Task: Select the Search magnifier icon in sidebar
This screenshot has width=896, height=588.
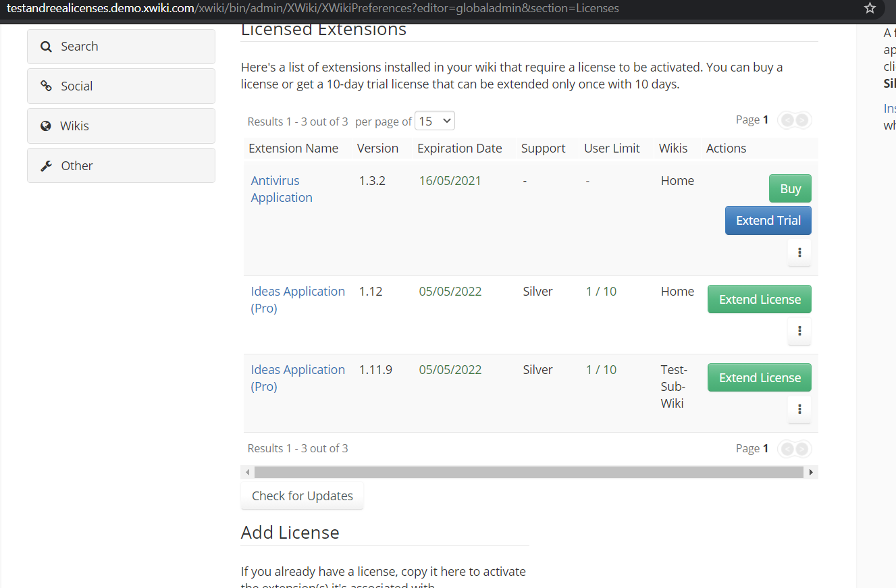Action: tap(46, 47)
